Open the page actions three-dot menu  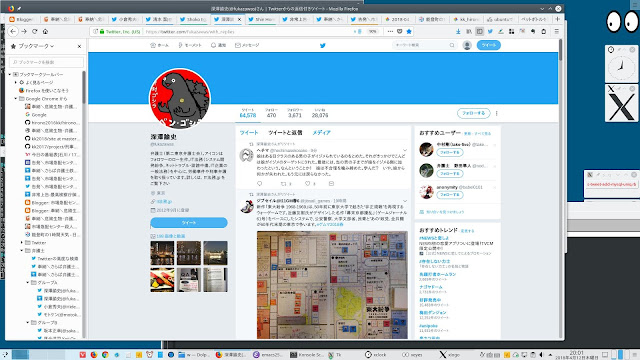click(x=390, y=31)
